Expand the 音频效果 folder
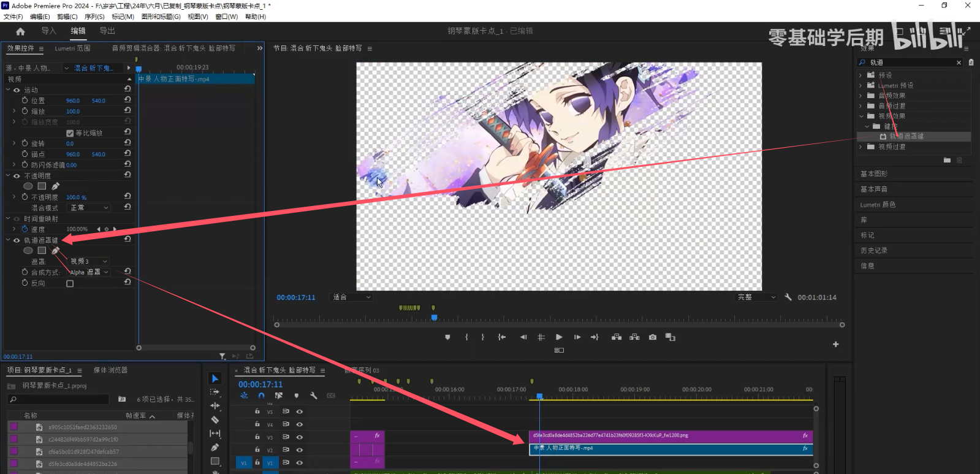Image resolution: width=980 pixels, height=474 pixels. click(x=860, y=96)
